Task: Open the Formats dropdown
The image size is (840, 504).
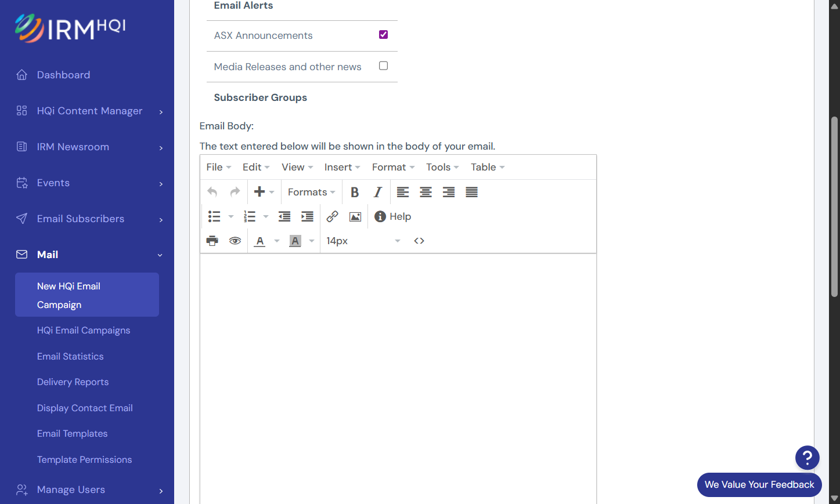Action: click(x=312, y=192)
